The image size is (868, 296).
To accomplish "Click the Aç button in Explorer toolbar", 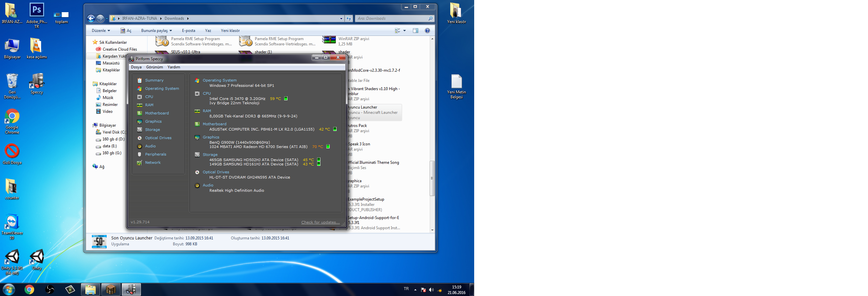I will coord(126,31).
